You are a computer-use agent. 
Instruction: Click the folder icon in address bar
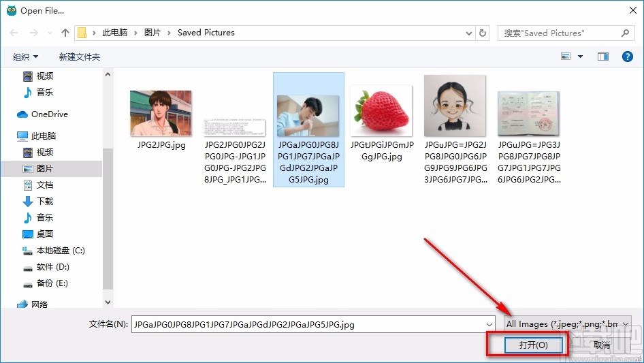(82, 33)
